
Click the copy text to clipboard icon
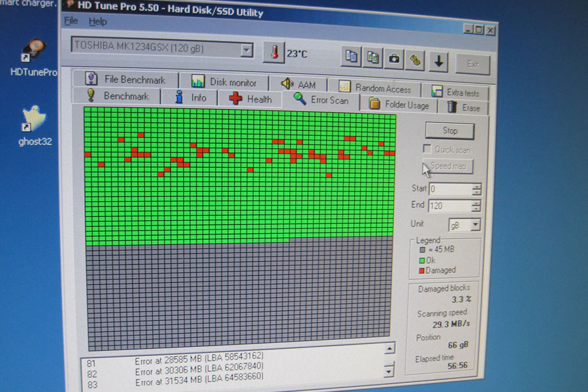pos(351,57)
